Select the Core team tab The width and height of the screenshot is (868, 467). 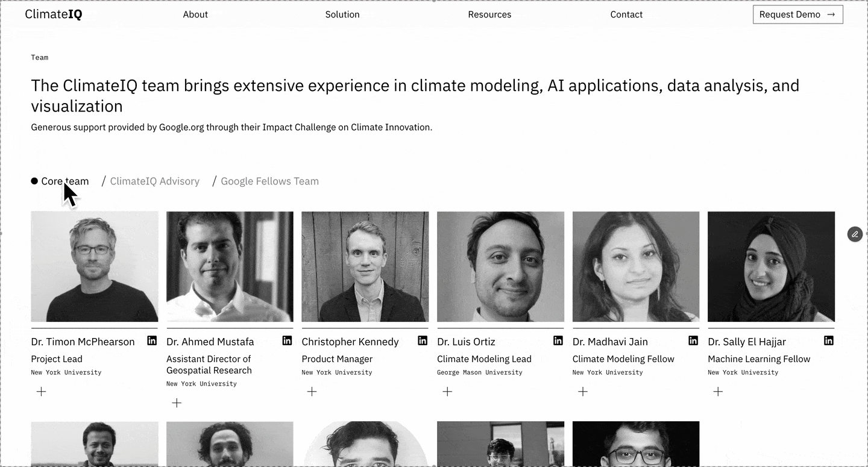(60, 181)
